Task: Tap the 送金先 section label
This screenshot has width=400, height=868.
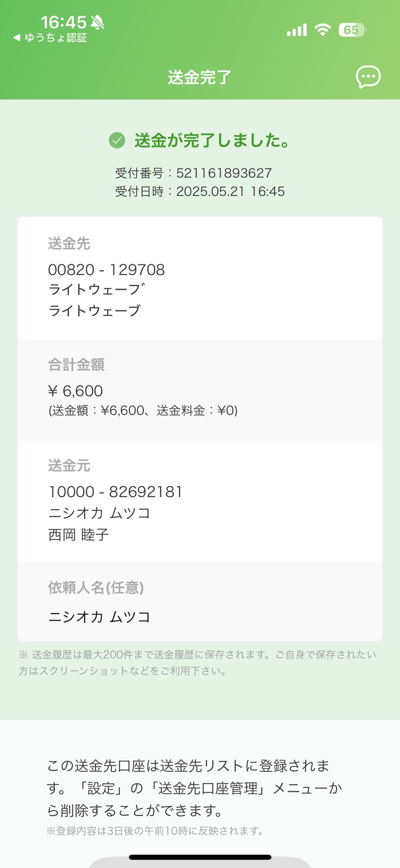Action: (69, 244)
